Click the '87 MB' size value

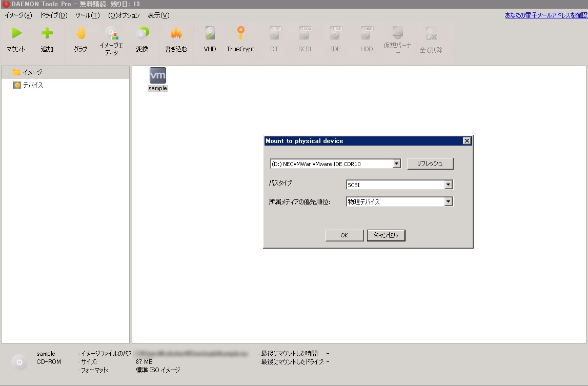pyautogui.click(x=144, y=362)
